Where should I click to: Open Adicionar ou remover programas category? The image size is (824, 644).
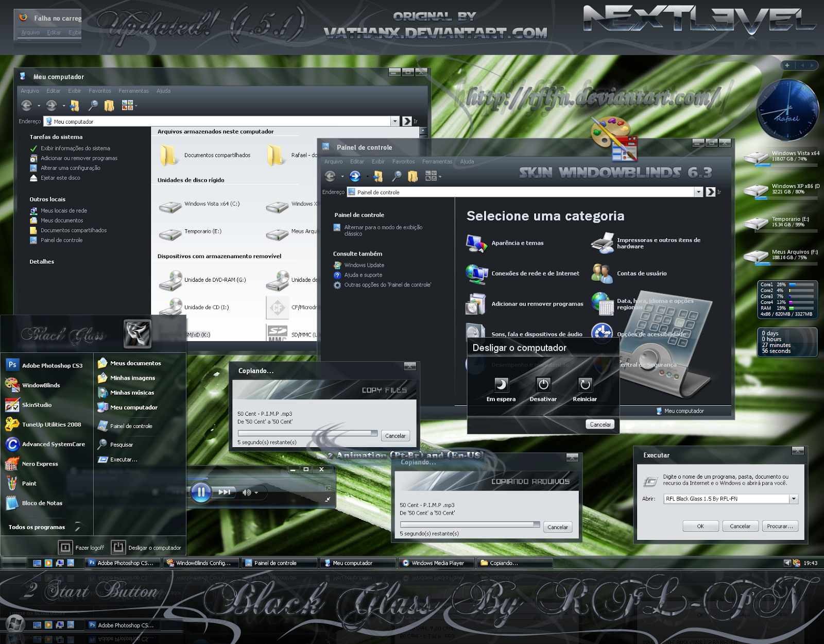[525, 304]
